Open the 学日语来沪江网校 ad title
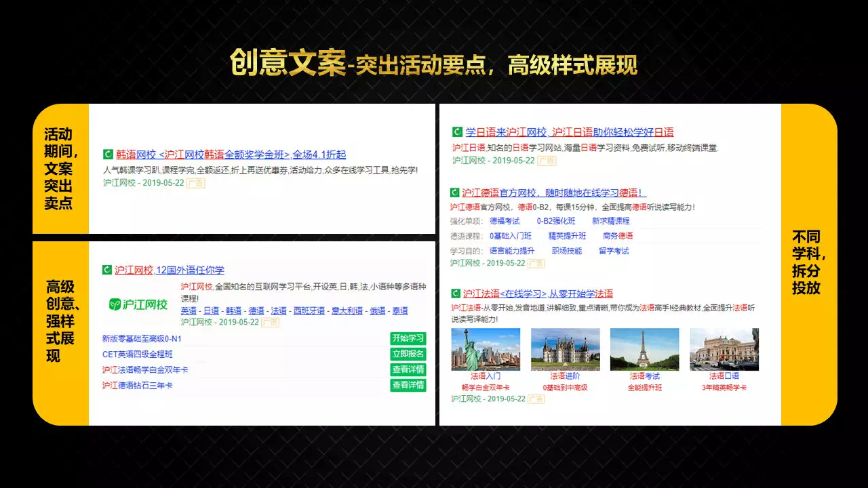The image size is (868, 488). 570,132
